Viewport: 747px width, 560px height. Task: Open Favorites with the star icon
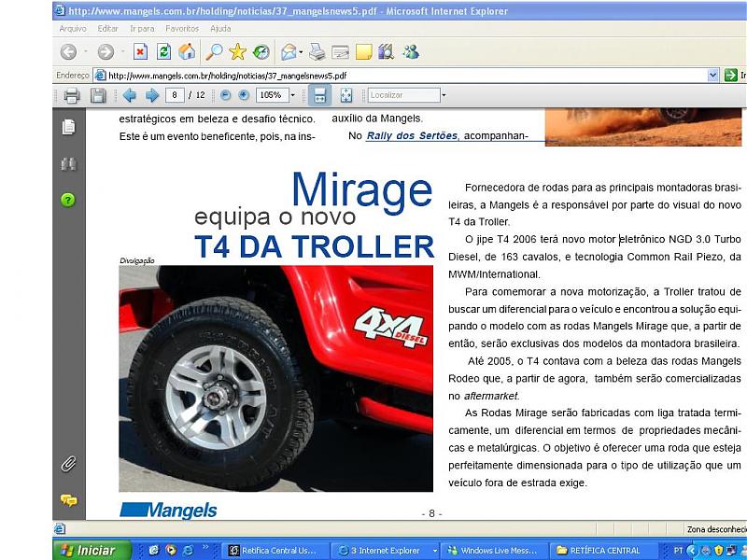pyautogui.click(x=237, y=51)
